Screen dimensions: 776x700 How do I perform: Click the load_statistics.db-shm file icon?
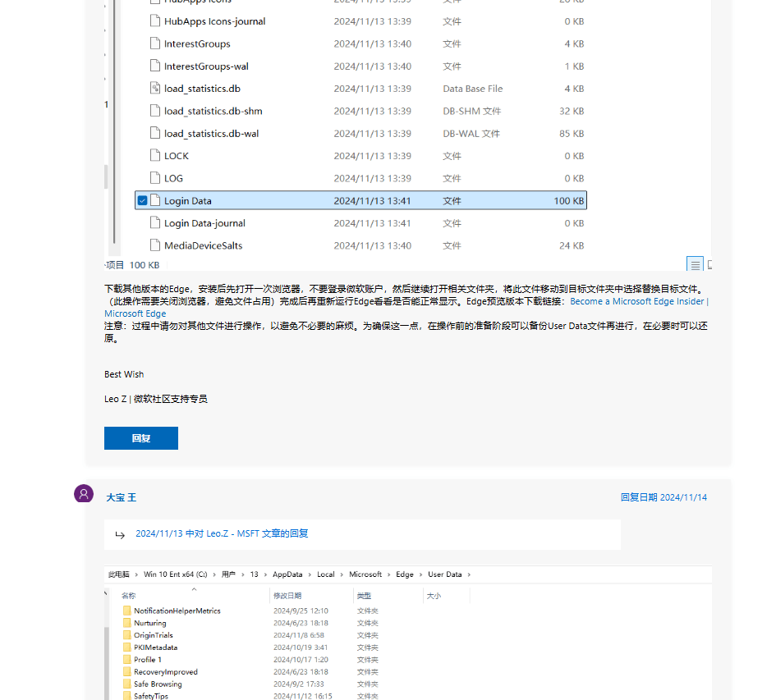tap(155, 111)
